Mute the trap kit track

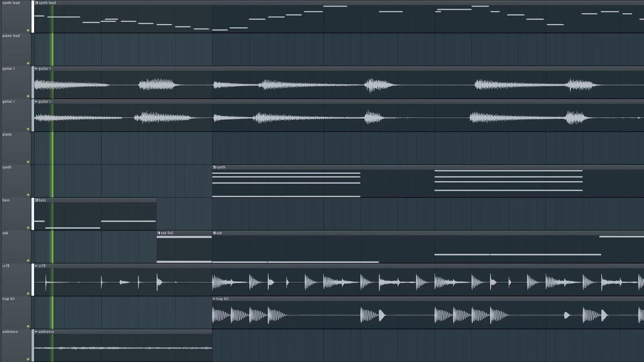point(28,326)
